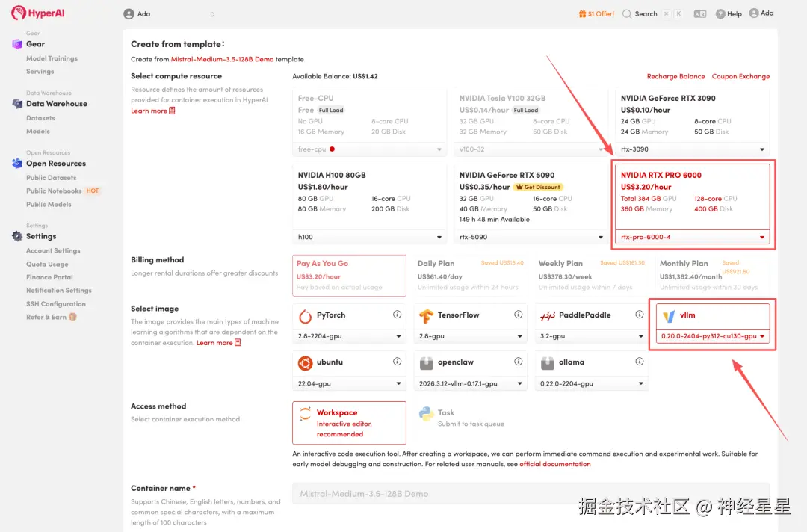
Task: Click the ubuntu info icon
Action: point(397,362)
